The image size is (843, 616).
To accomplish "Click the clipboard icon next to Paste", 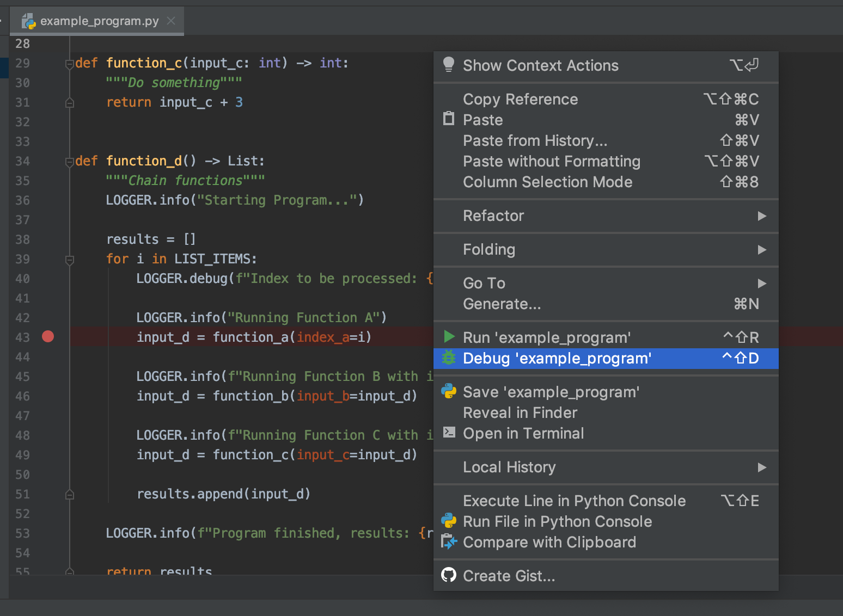I will click(448, 119).
